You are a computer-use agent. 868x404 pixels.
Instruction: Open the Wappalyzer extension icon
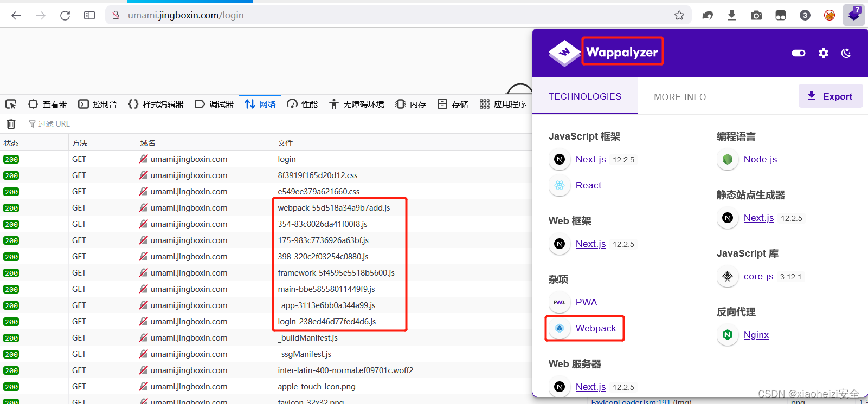[854, 15]
